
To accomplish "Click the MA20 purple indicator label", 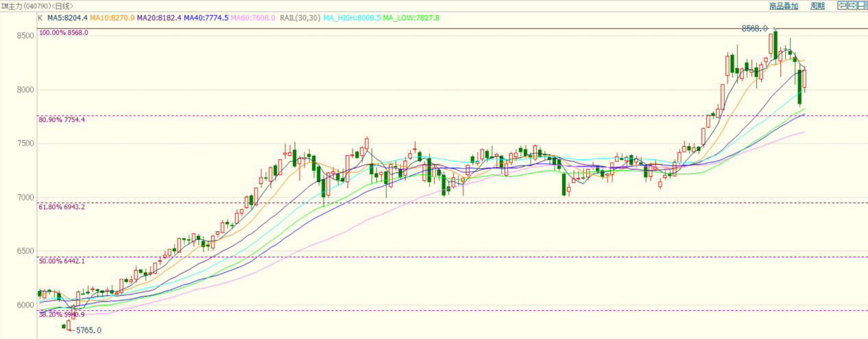I will [x=159, y=17].
